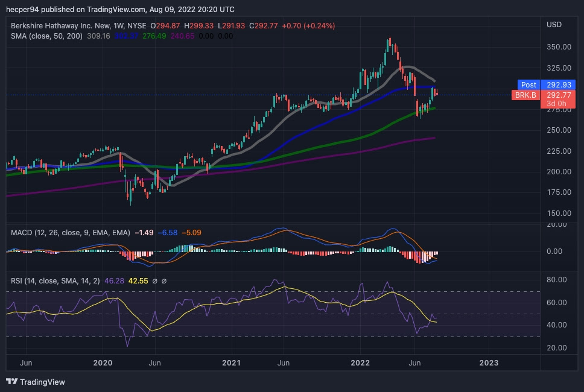
Task: Click the low value L291.93
Action: pyautogui.click(x=231, y=26)
